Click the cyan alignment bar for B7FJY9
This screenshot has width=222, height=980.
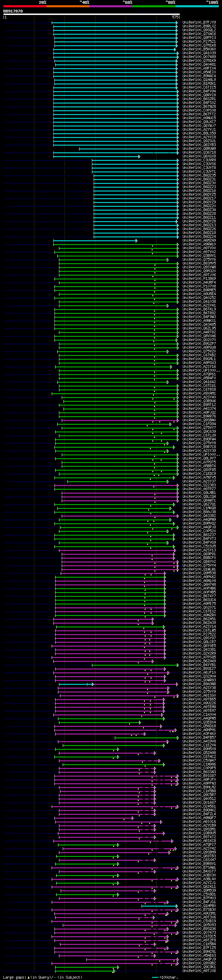click(115, 23)
